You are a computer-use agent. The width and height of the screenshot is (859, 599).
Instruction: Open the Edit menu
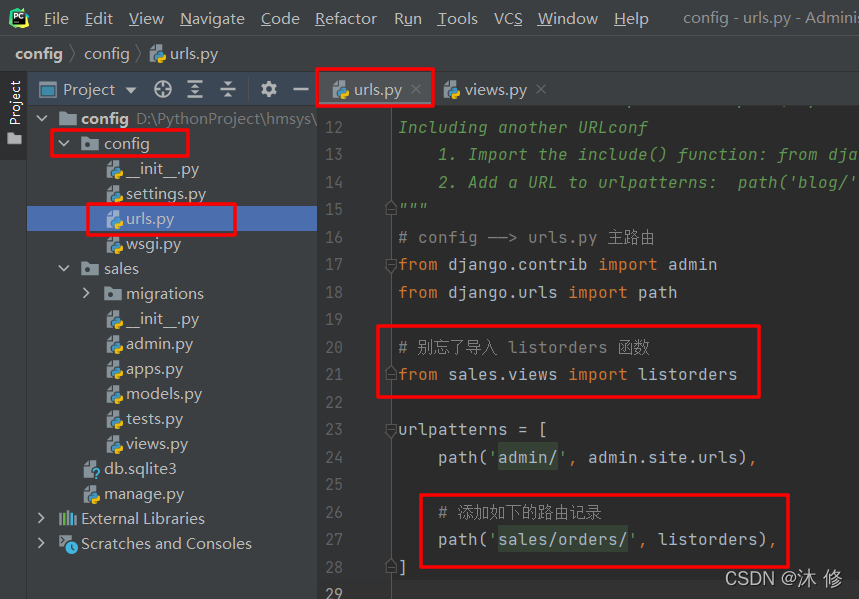tap(99, 19)
